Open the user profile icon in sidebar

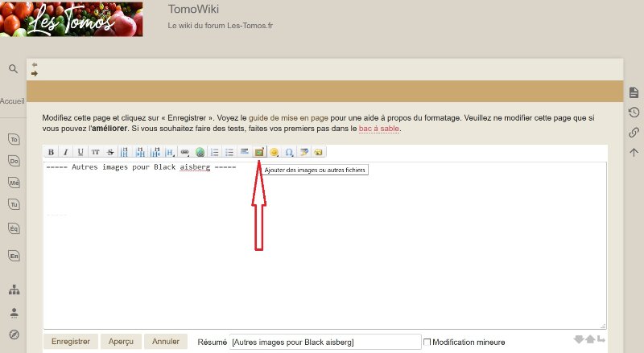click(14, 313)
